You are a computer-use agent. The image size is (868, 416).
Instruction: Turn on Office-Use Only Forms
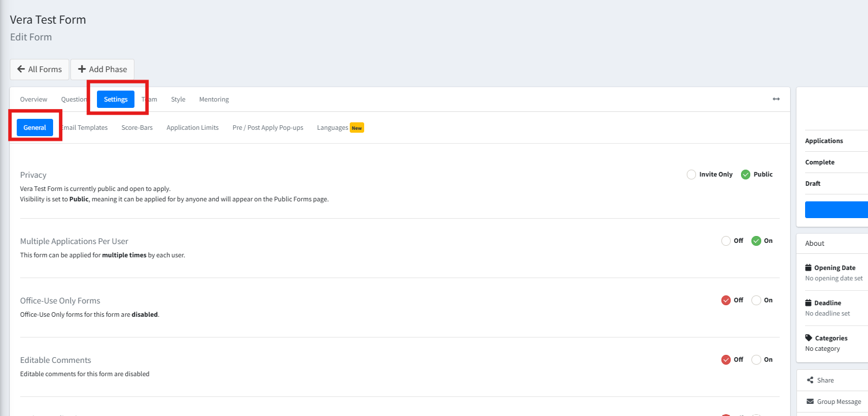[756, 300]
